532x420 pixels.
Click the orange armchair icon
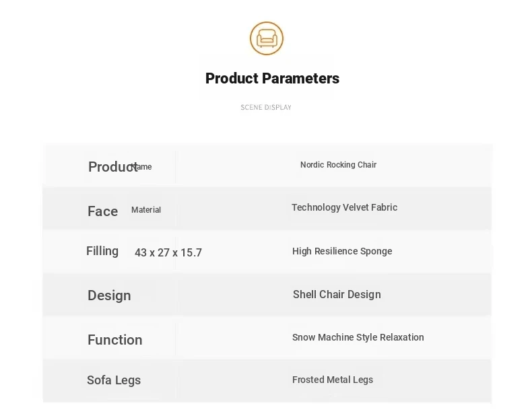tap(267, 38)
